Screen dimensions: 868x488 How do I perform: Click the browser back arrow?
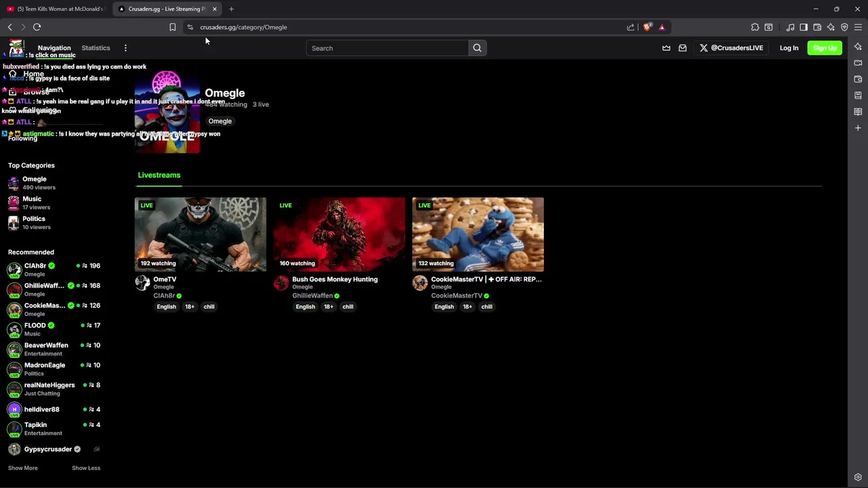10,27
